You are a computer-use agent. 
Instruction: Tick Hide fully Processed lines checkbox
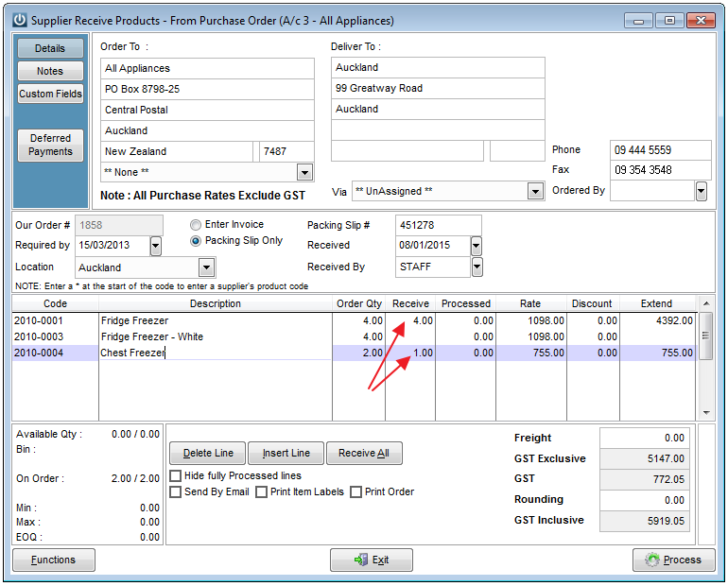[175, 476]
